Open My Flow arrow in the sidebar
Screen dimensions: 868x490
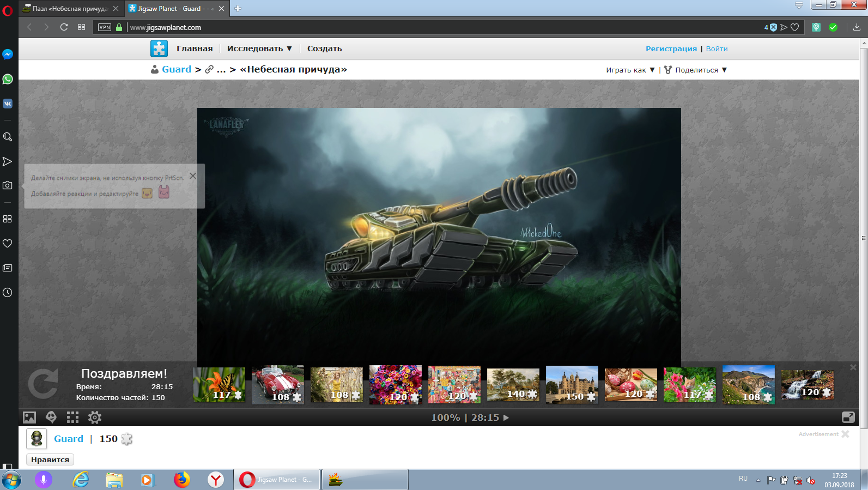(8, 161)
